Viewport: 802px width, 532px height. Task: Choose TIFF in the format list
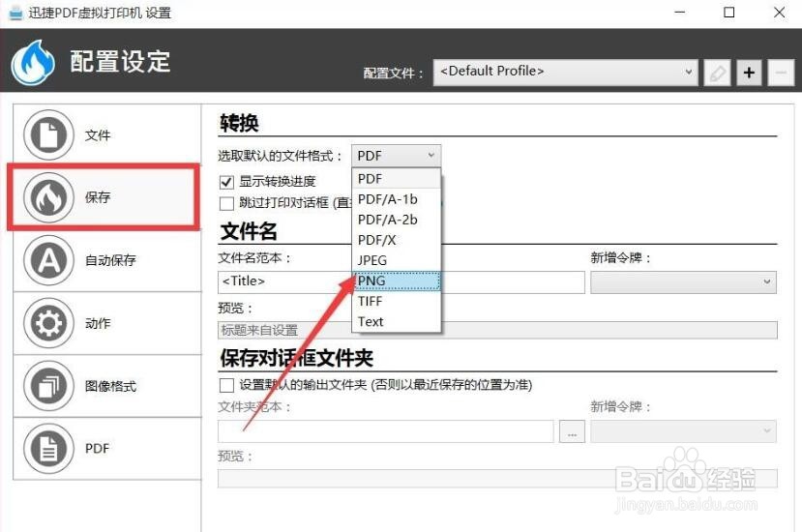pos(397,301)
